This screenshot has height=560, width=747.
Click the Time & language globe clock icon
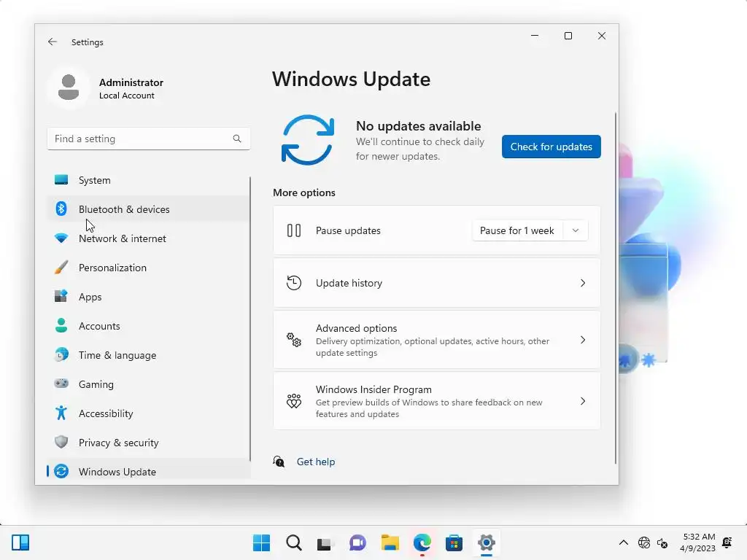pyautogui.click(x=61, y=355)
